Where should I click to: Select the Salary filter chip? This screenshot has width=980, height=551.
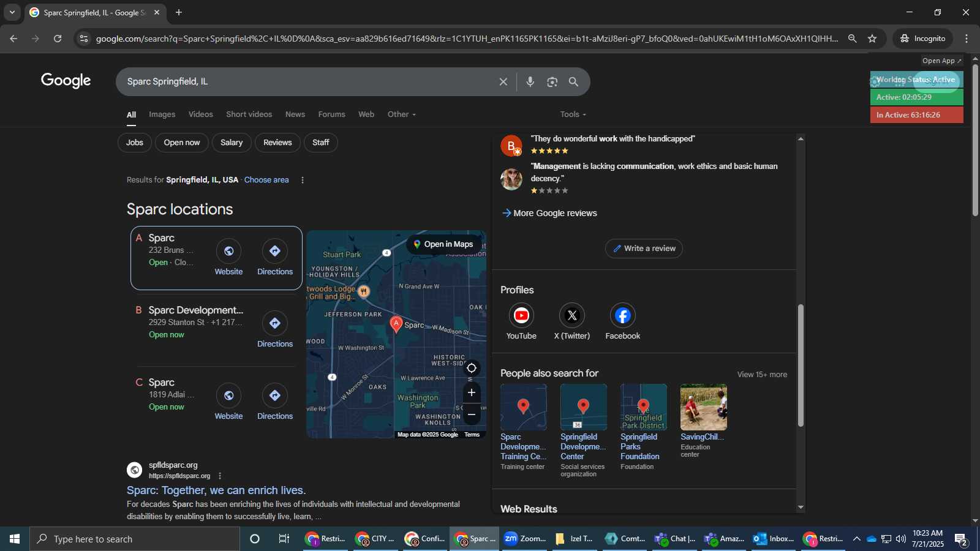tap(232, 143)
